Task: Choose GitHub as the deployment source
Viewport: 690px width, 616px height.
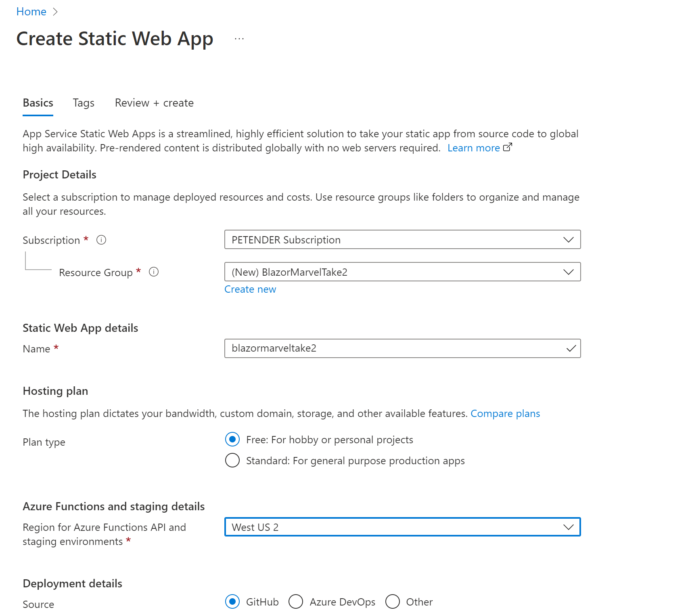Action: pos(232,601)
